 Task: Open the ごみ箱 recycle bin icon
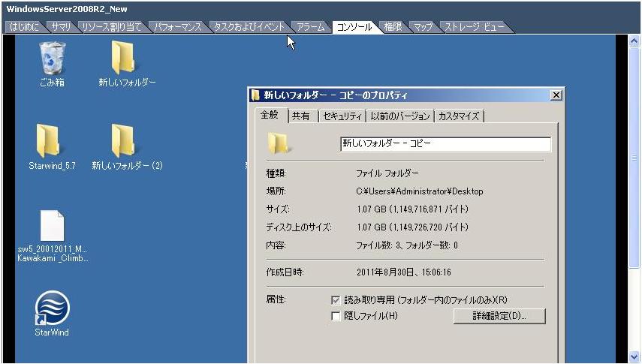tap(52, 59)
